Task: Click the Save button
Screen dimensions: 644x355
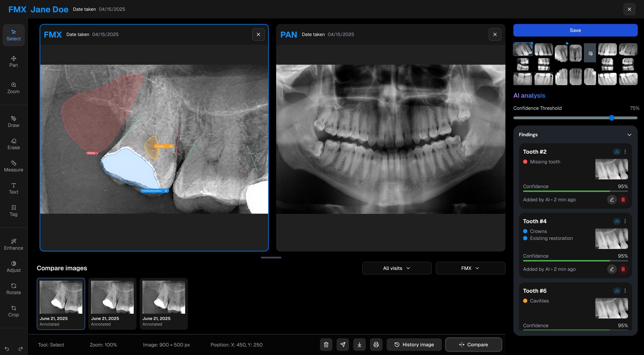Action: click(x=575, y=30)
